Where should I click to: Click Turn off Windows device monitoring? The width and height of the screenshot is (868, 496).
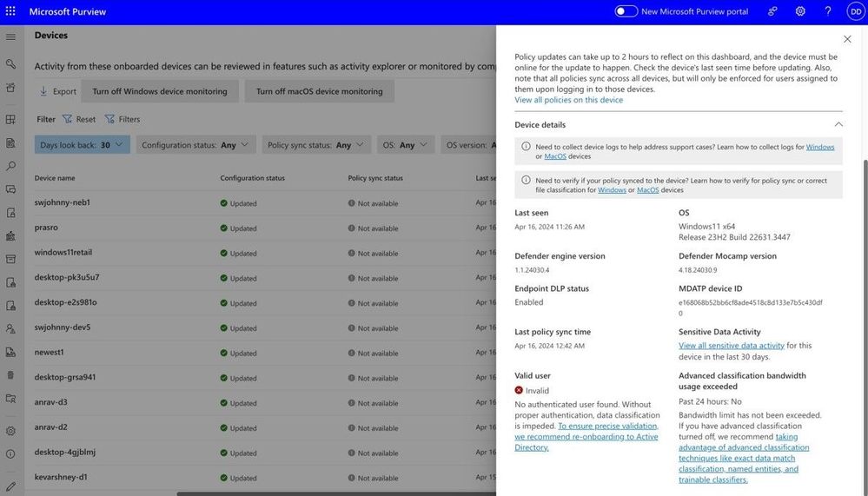[160, 91]
